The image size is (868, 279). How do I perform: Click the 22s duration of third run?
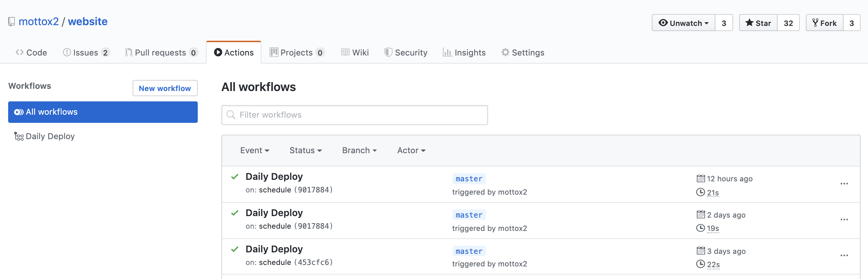point(713,265)
